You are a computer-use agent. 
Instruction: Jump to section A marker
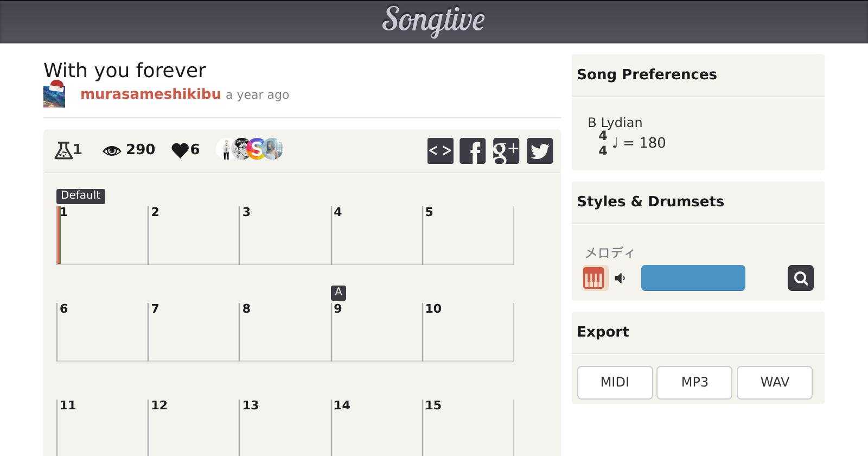coord(339,293)
